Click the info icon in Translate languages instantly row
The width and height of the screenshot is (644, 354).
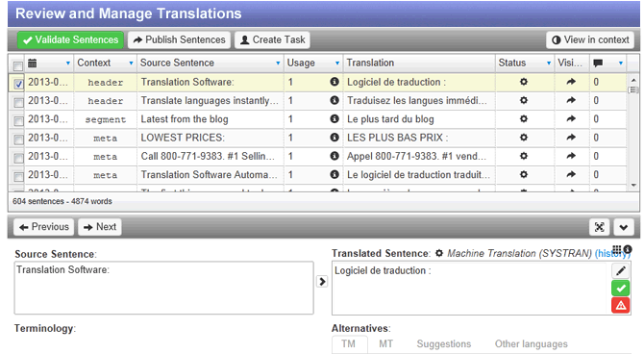(x=334, y=100)
